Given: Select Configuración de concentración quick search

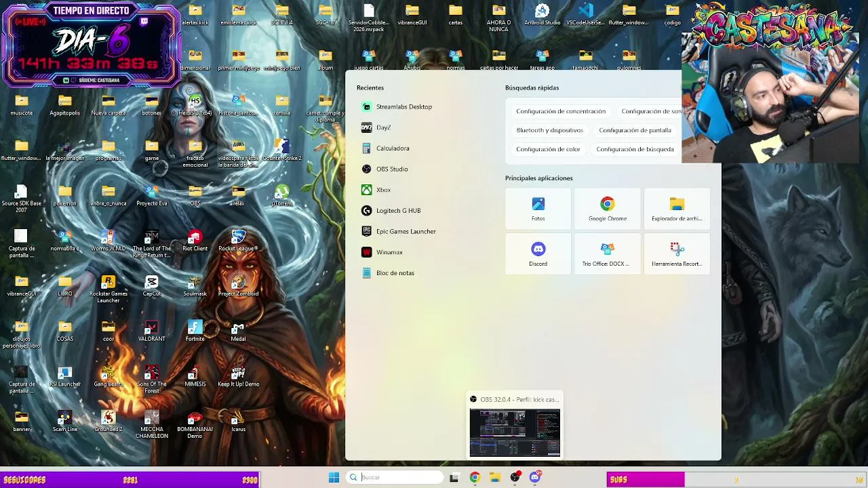Looking at the screenshot, I should click(x=561, y=111).
